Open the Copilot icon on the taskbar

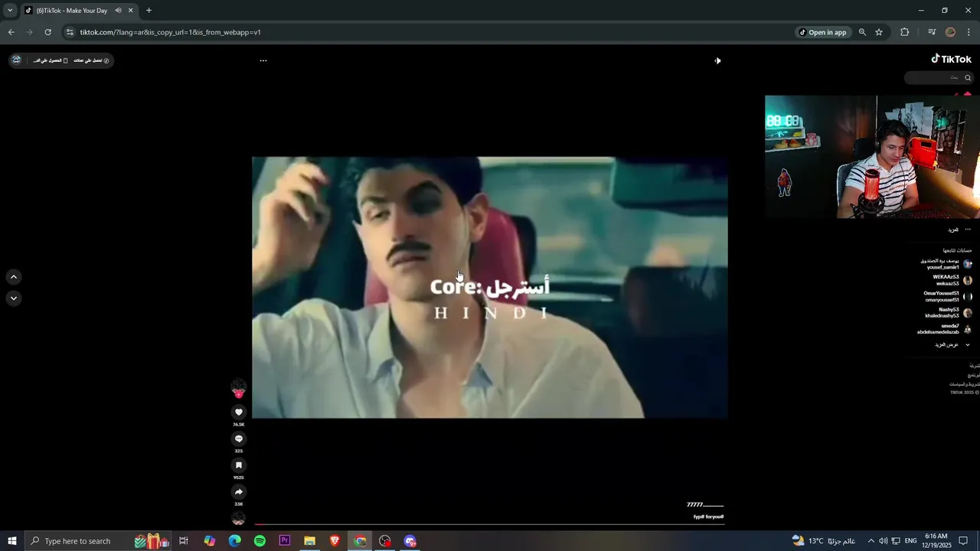209,541
